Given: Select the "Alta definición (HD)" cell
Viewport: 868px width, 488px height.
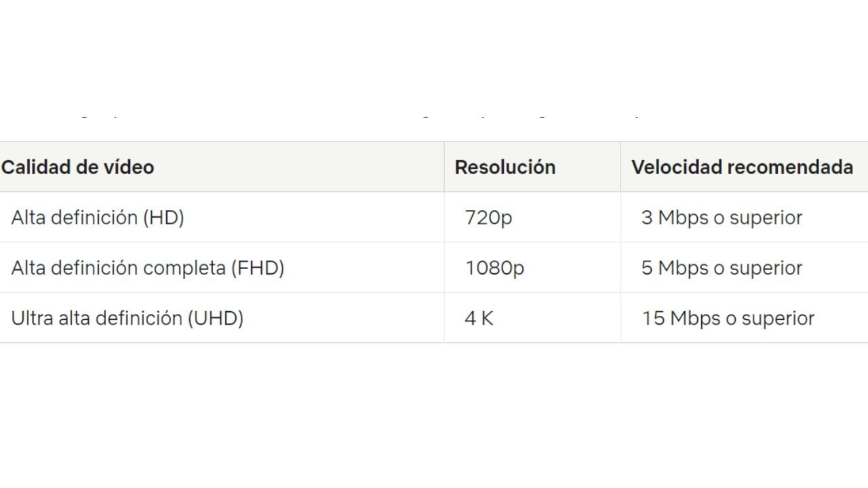Looking at the screenshot, I should 98,218.
